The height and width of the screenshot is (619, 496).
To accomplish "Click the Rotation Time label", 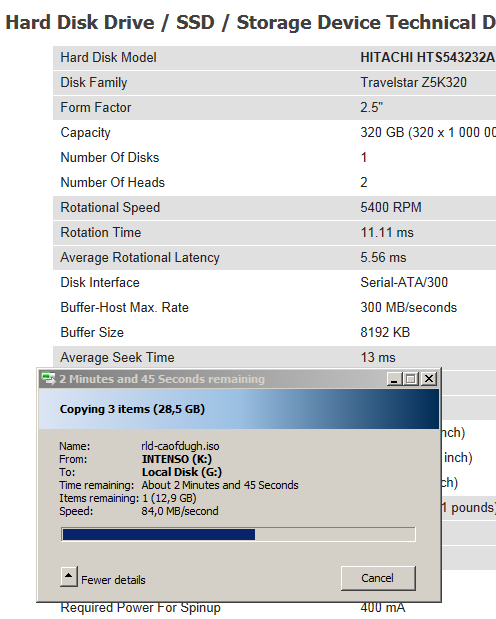I will point(101,233).
